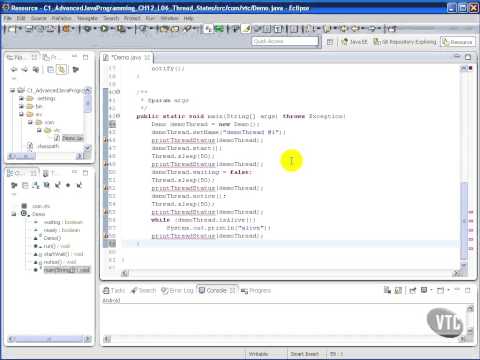Viewport: 480px width, 360px height.
Task: Click the Debug bug icon in the toolbar
Action: pyautogui.click(x=87, y=29)
